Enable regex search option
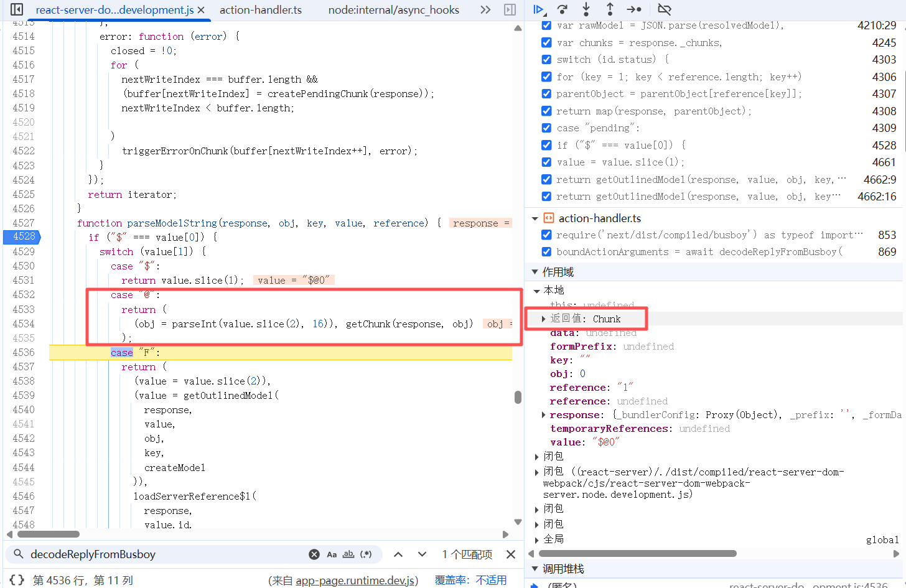This screenshot has width=906, height=588. 366,554
